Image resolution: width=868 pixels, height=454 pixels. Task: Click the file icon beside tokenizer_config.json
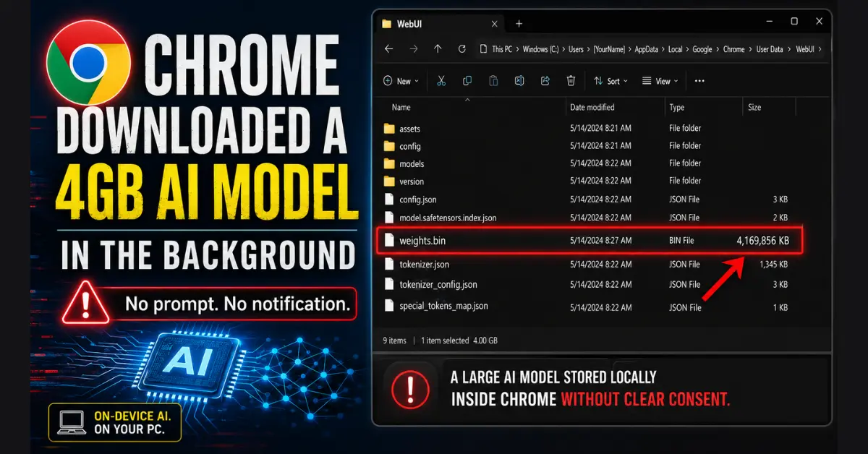(389, 285)
